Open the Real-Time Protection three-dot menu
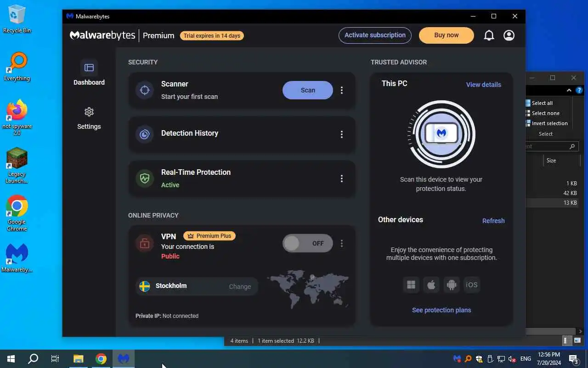The width and height of the screenshot is (588, 368). [x=341, y=178]
